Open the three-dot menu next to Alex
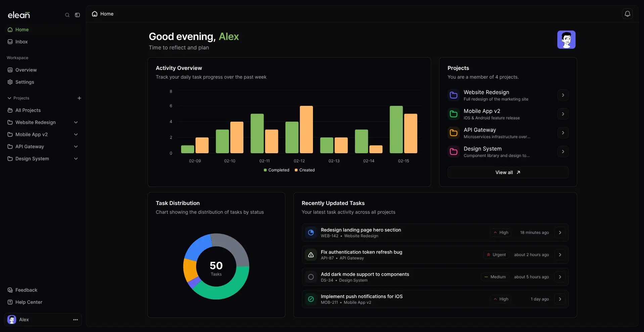The height and width of the screenshot is (332, 644). click(75, 320)
